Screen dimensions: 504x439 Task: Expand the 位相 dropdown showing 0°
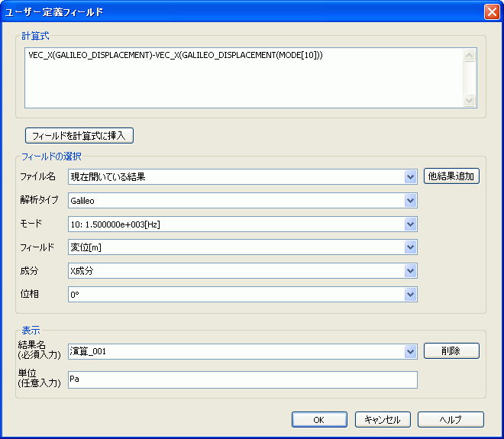click(411, 294)
